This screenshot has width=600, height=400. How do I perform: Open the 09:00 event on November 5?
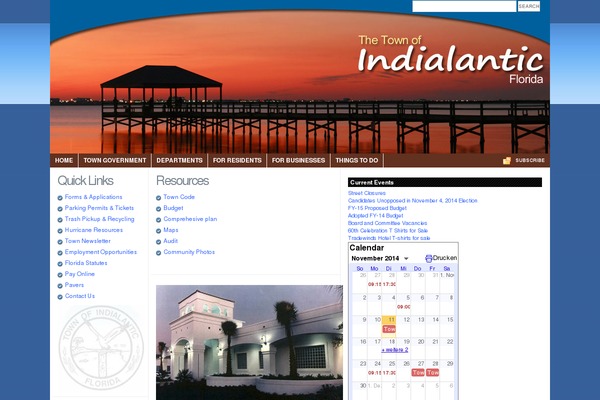tap(404, 307)
